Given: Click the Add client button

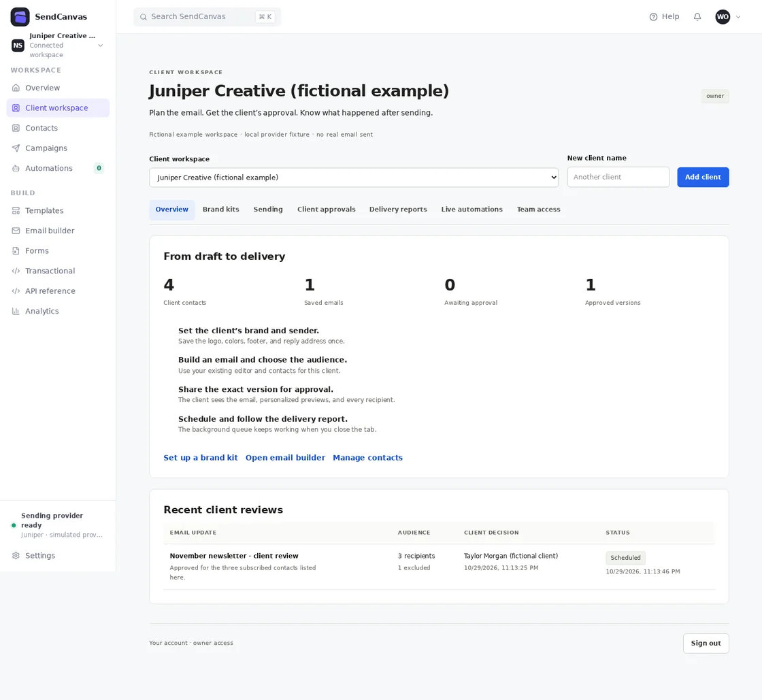Looking at the screenshot, I should (703, 178).
